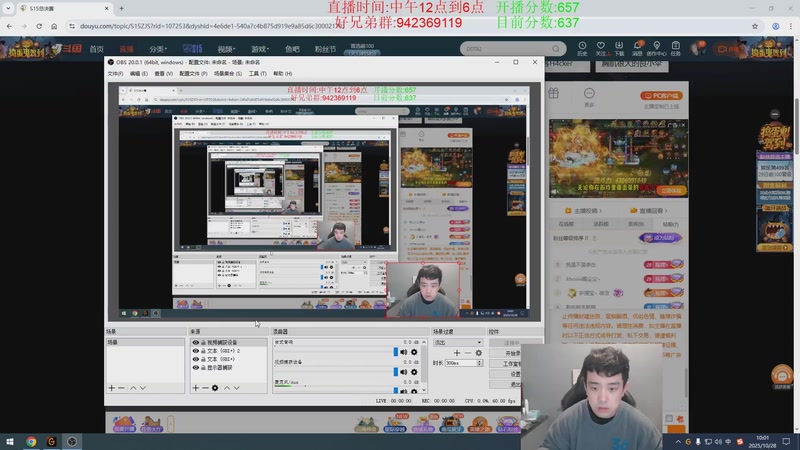Add a new source with plus icon
This screenshot has height=450, width=800.
coord(195,388)
